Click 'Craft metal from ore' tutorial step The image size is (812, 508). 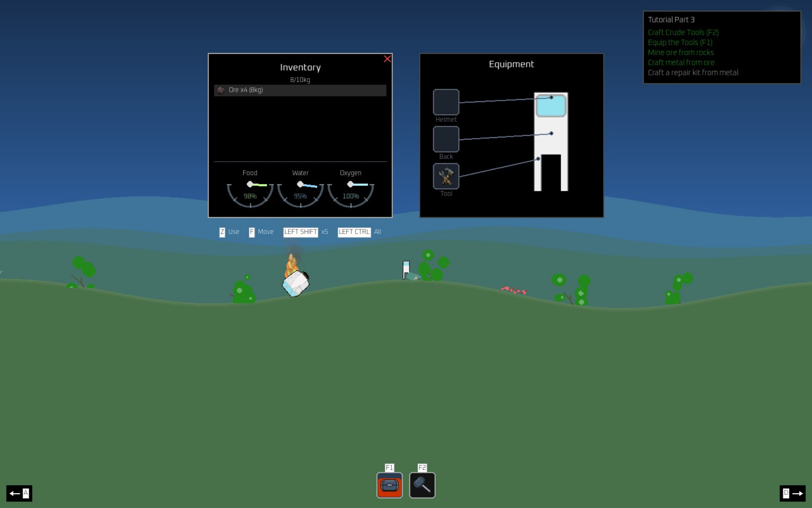pyautogui.click(x=681, y=63)
